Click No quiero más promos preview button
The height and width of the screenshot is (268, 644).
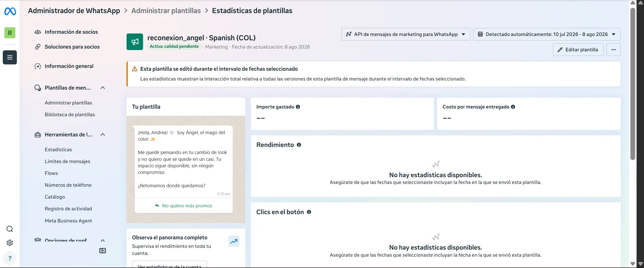pos(184,206)
